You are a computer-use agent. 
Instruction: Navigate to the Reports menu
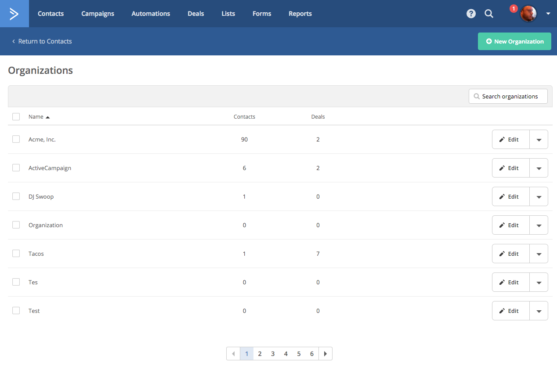pos(300,14)
